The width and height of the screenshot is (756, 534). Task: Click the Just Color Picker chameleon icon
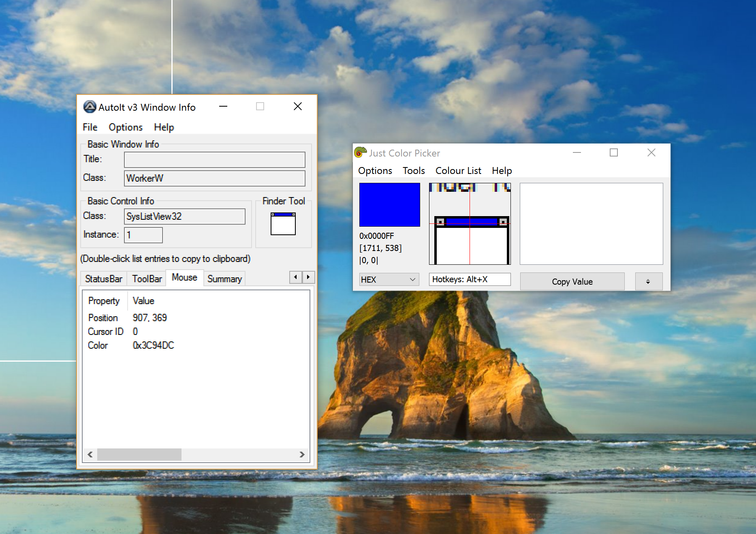point(360,152)
